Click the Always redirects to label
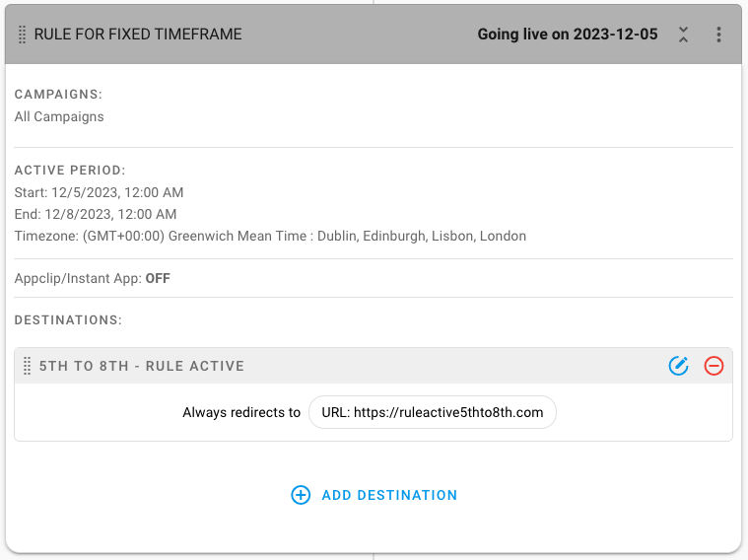Screen dimensions: 748x560 coord(241,412)
